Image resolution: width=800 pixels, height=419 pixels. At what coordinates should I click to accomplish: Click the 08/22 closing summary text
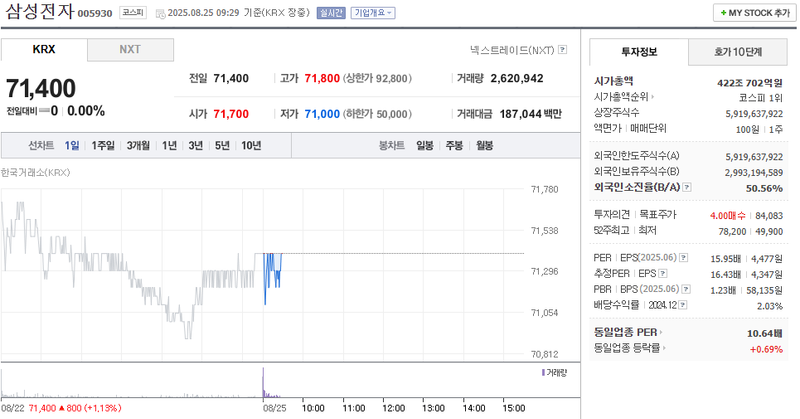click(61, 408)
